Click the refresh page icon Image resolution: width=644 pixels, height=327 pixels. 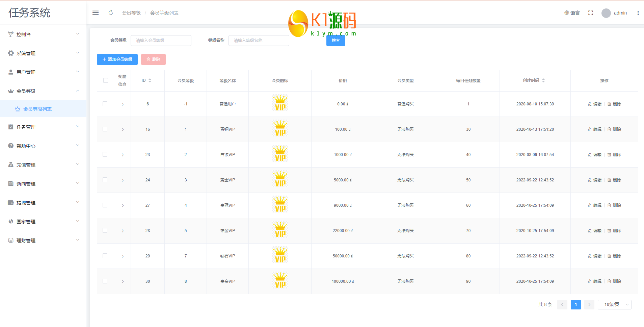click(111, 13)
